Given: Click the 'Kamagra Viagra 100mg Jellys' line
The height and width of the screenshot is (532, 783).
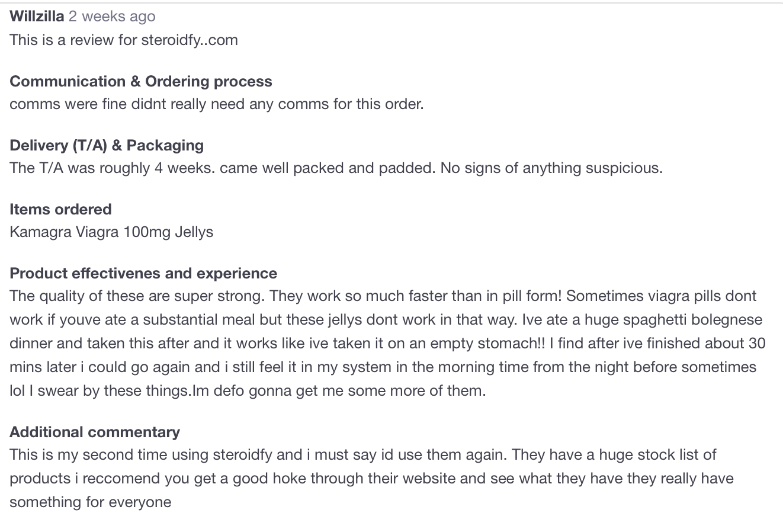Looking at the screenshot, I should 111,232.
